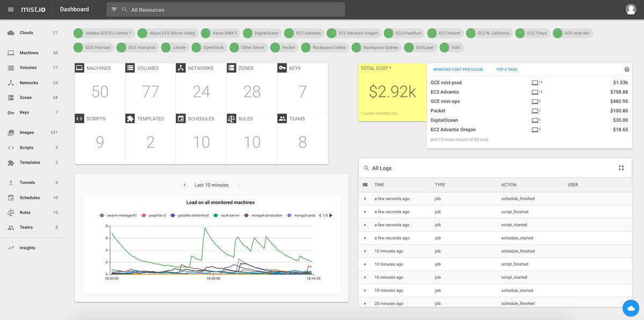
Task: Open the hamburger navigation menu
Action: click(11, 9)
